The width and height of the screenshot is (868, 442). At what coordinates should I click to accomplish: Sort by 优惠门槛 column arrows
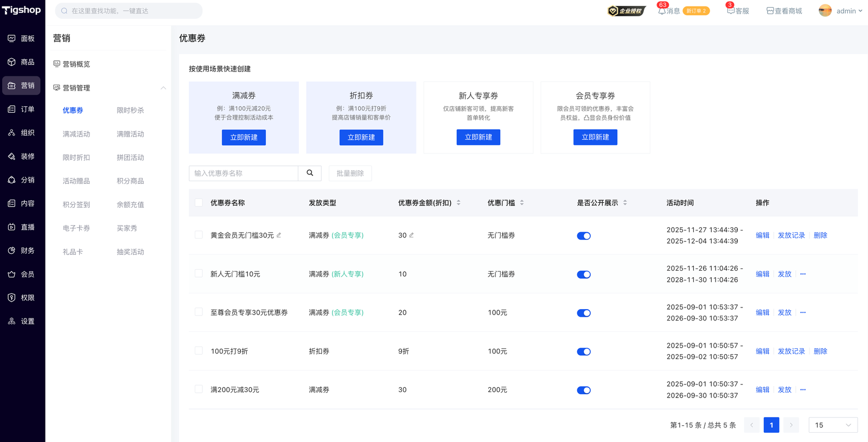tap(522, 203)
